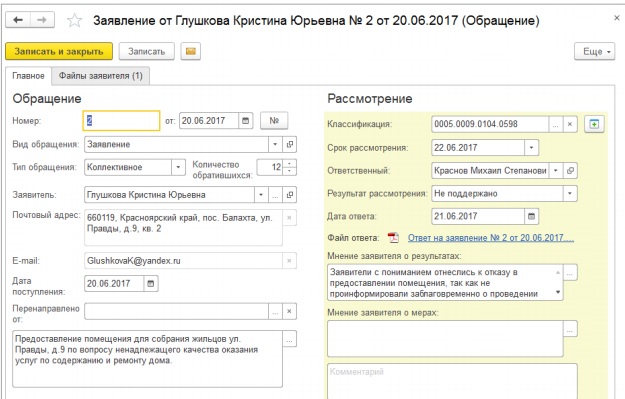Open editor for Мнение заявителя о результатах
Viewport: 625px width, 399px height.
pyautogui.click(x=570, y=273)
